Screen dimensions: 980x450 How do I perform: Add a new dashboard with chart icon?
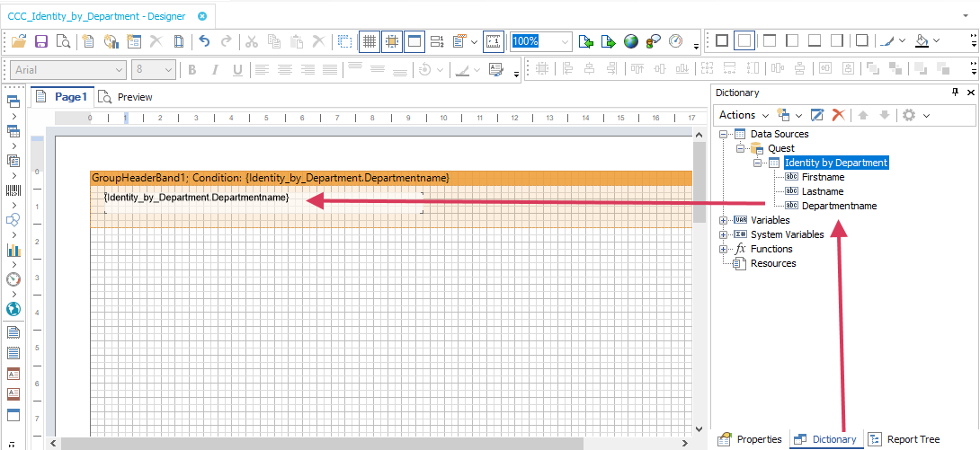click(111, 42)
